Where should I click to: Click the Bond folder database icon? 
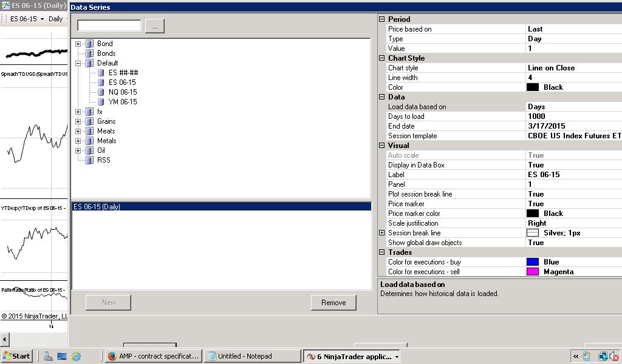90,44
